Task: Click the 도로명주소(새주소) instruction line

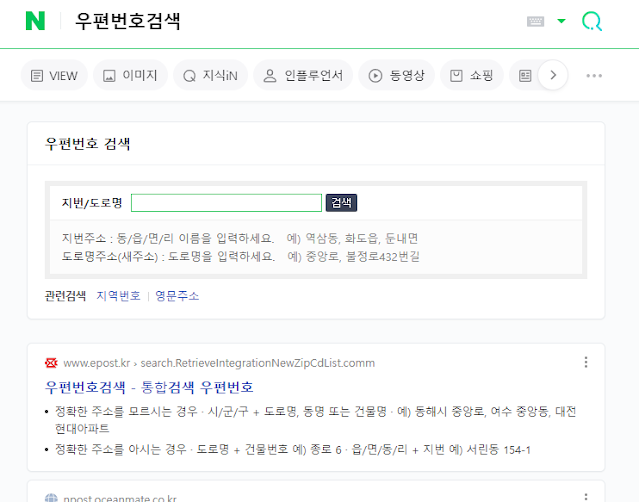Action: point(240,257)
